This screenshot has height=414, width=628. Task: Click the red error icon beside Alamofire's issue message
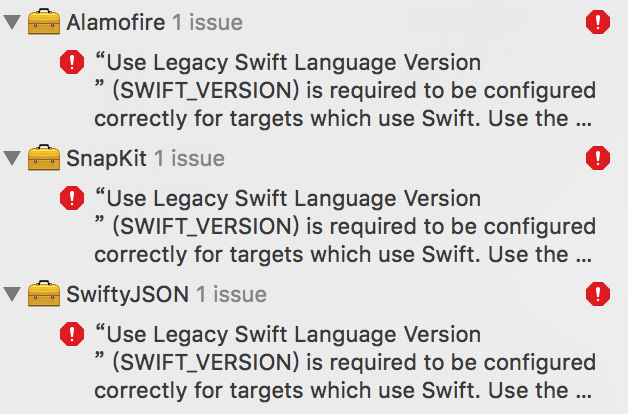pos(72,63)
